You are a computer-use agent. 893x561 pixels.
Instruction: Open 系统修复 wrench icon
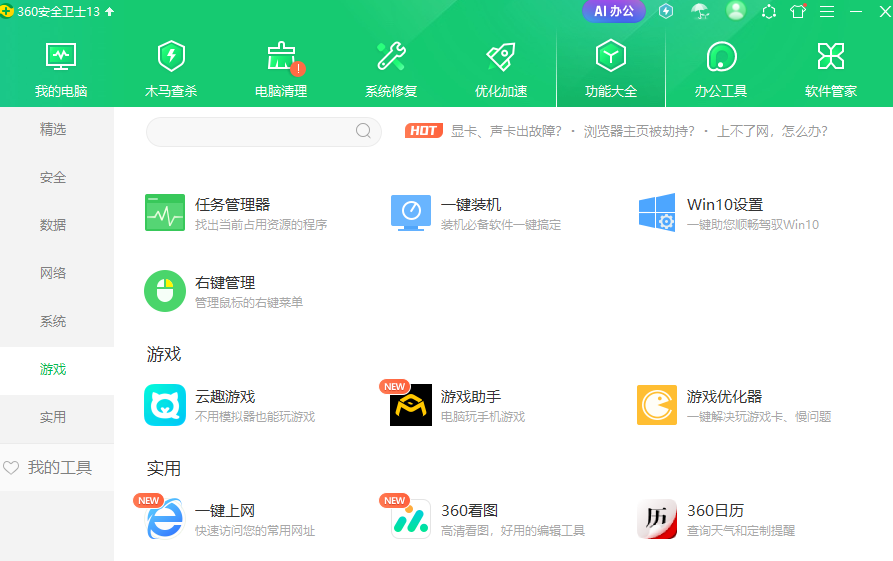[391, 56]
